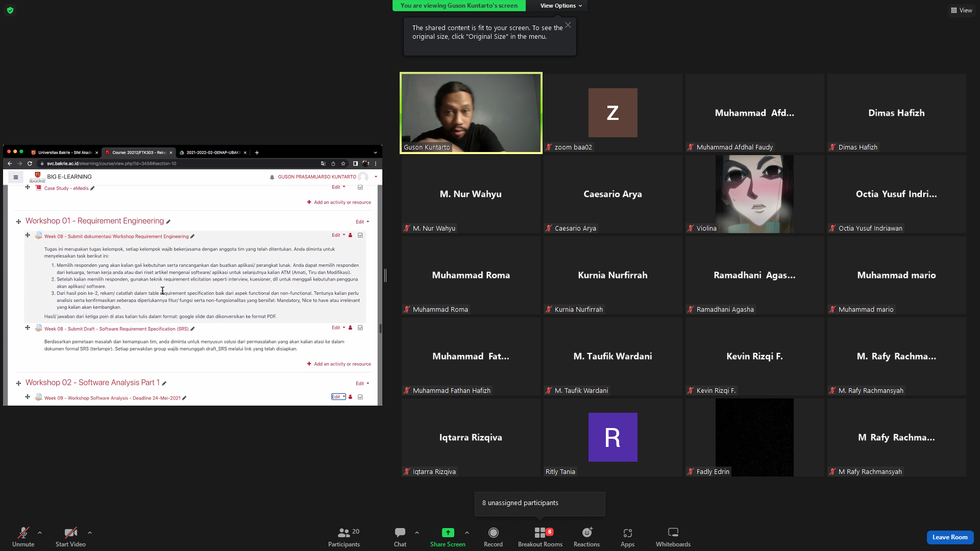Click the green encryption shield icon
This screenshot has width=980, height=551.
pyautogui.click(x=10, y=10)
